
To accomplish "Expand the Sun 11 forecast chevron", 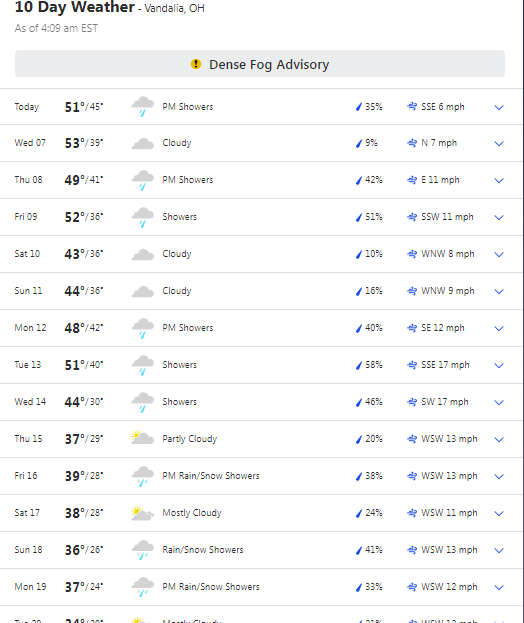I will pyautogui.click(x=499, y=291).
